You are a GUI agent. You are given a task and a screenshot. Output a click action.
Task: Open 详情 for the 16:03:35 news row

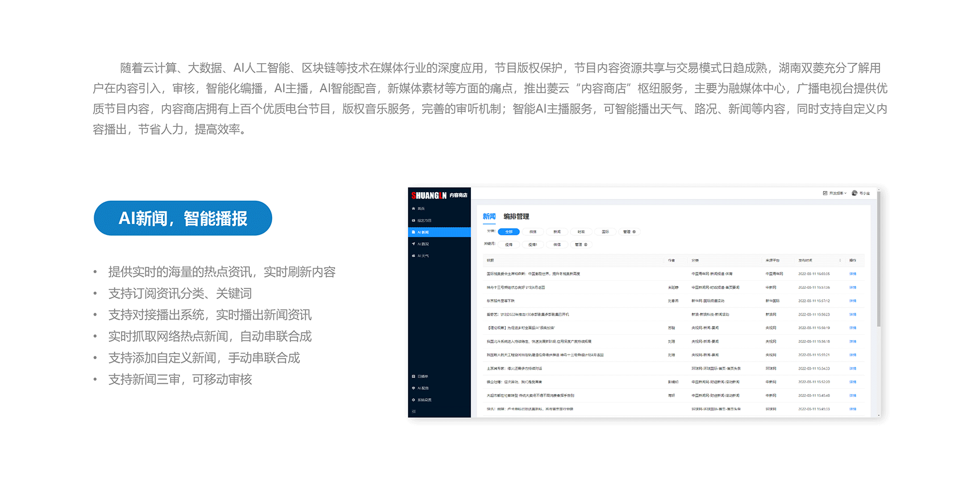click(853, 274)
